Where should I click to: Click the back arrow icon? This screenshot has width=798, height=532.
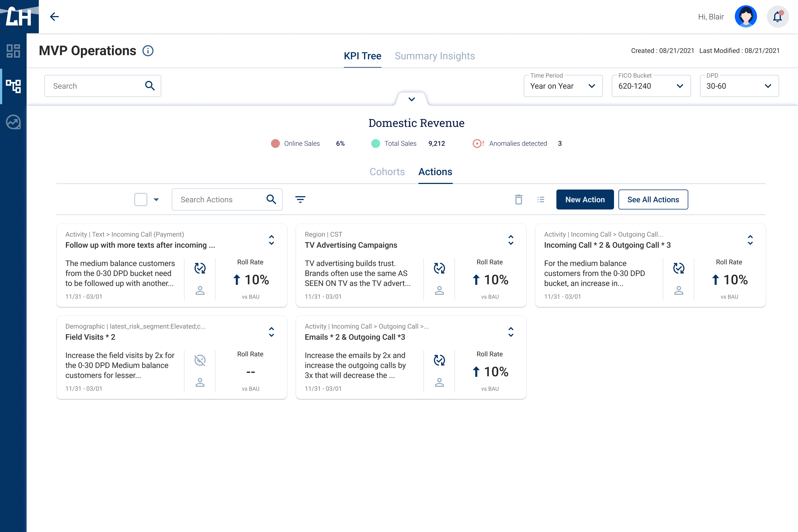(54, 17)
